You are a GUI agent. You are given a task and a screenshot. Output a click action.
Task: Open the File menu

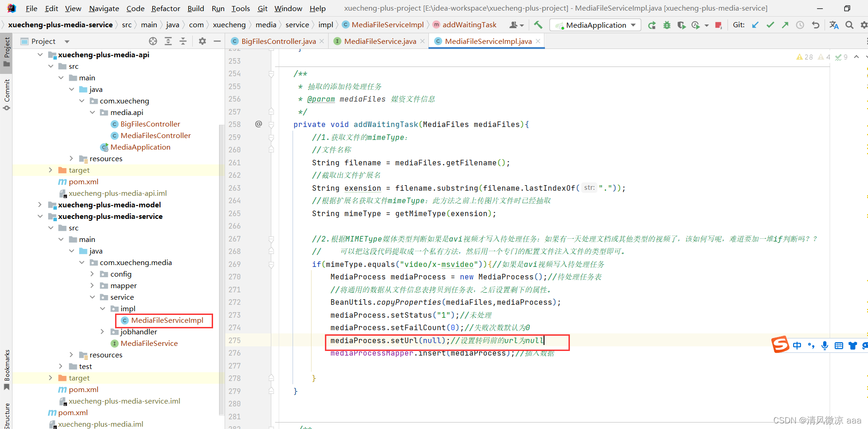coord(31,8)
